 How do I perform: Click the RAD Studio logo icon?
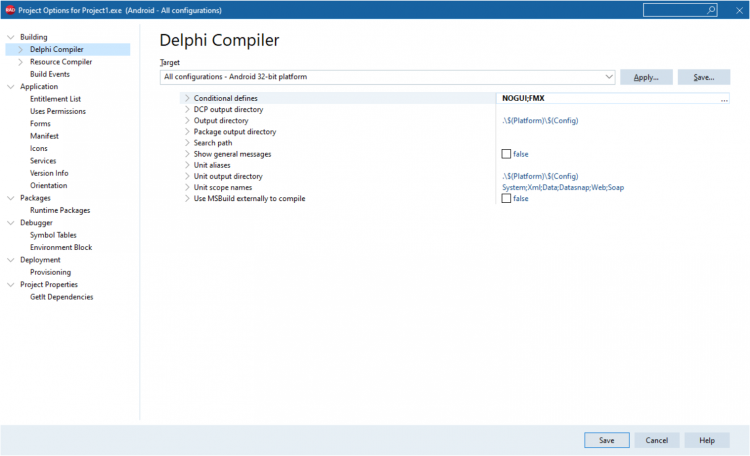click(x=10, y=10)
